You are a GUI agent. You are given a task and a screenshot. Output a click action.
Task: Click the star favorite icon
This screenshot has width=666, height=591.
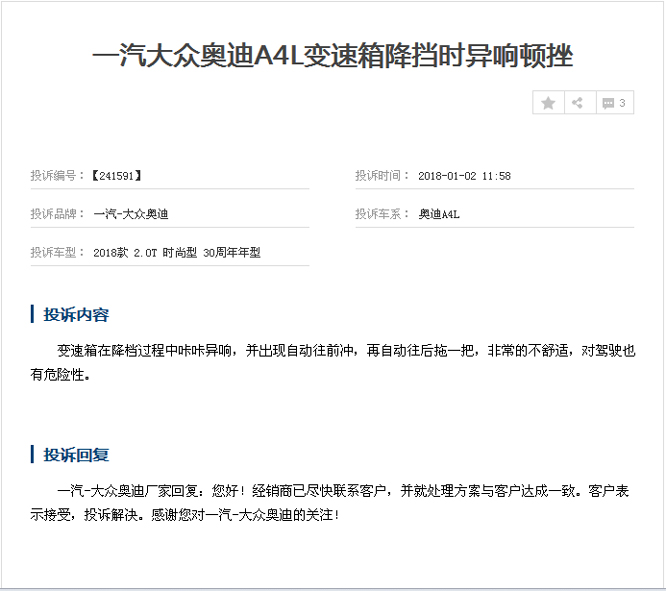click(x=548, y=103)
